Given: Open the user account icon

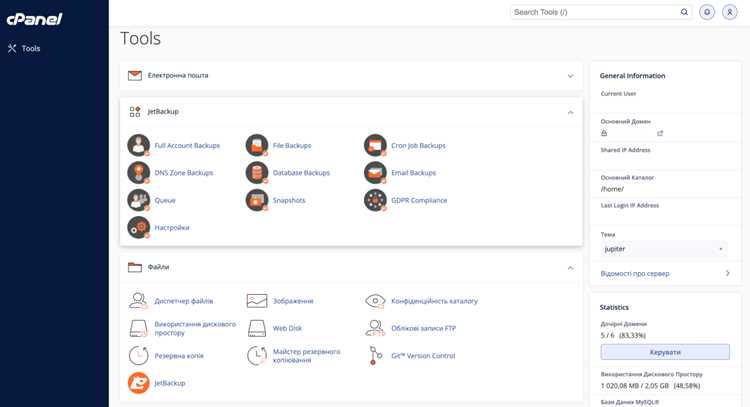Looking at the screenshot, I should point(729,12).
